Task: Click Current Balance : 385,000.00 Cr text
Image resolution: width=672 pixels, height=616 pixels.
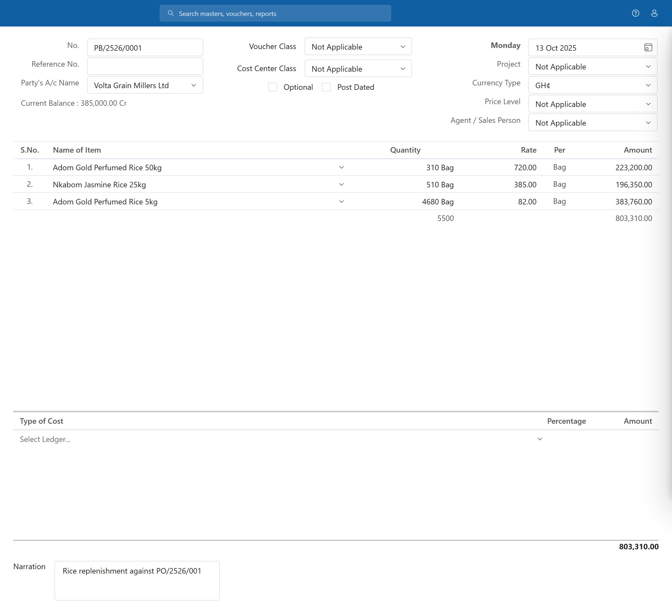Action: [74, 103]
